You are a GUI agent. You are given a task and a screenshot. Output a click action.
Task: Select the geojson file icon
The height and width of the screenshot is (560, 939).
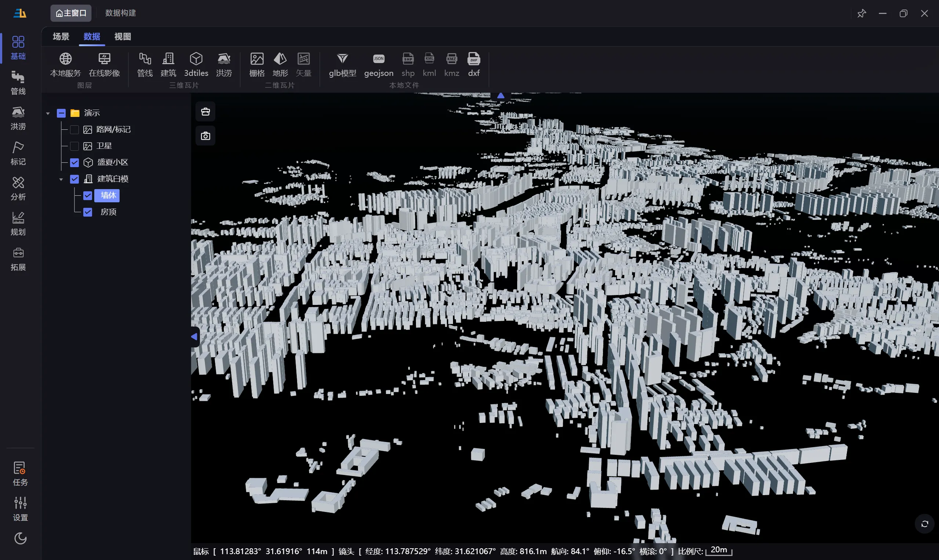click(x=378, y=59)
